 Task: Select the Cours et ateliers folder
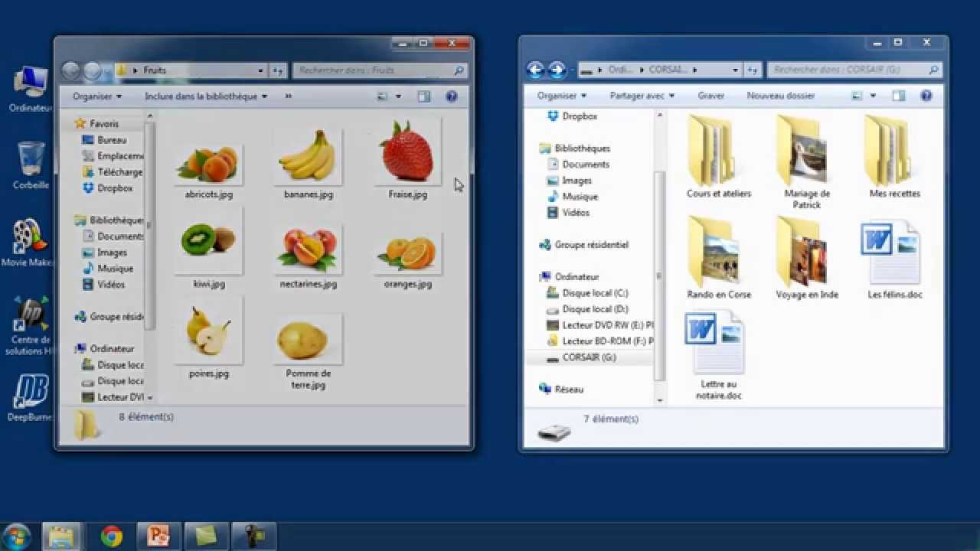pyautogui.click(x=719, y=157)
